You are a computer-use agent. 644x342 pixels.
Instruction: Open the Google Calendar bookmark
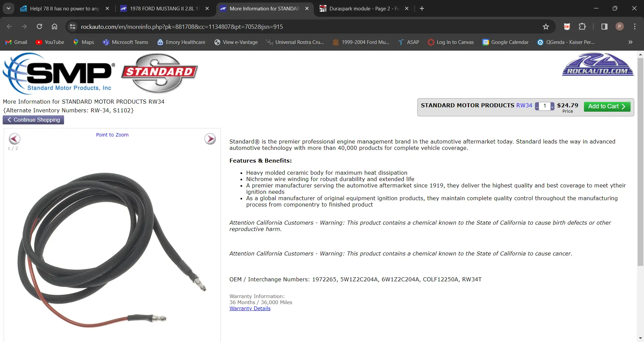click(505, 42)
